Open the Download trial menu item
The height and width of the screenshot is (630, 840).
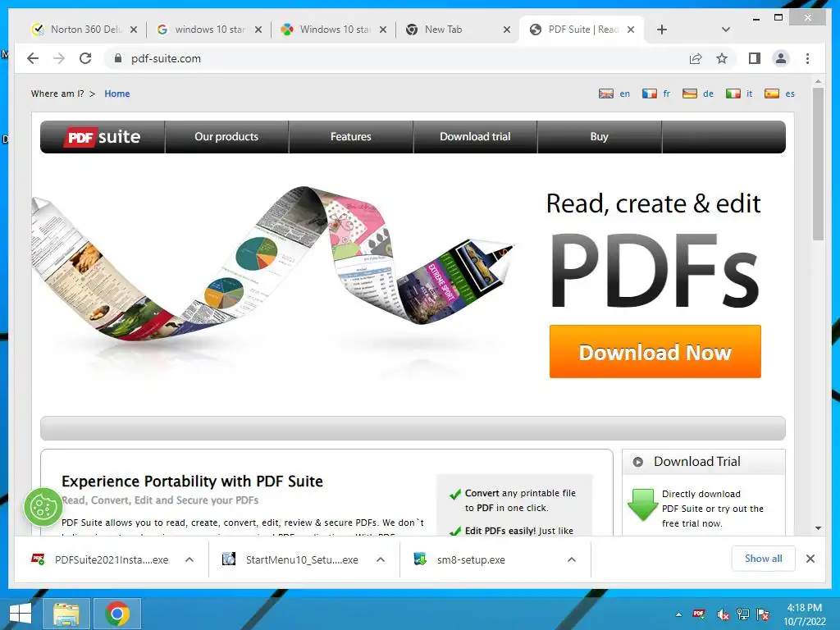coord(475,137)
